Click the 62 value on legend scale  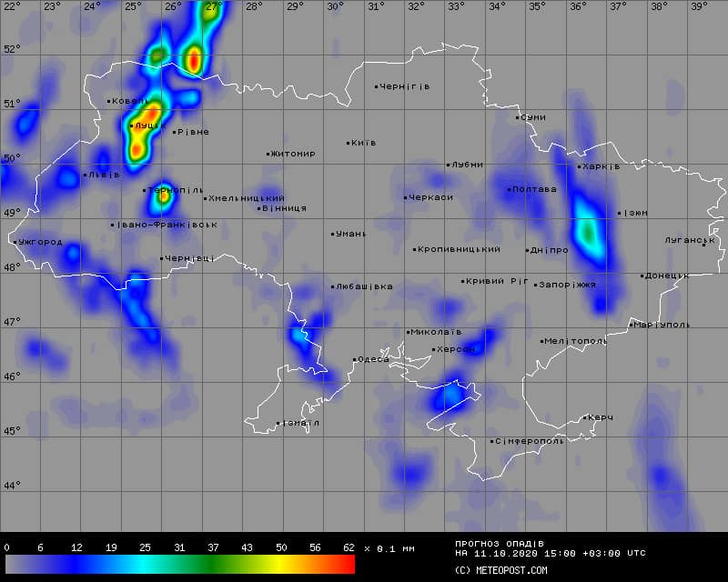coord(349,548)
